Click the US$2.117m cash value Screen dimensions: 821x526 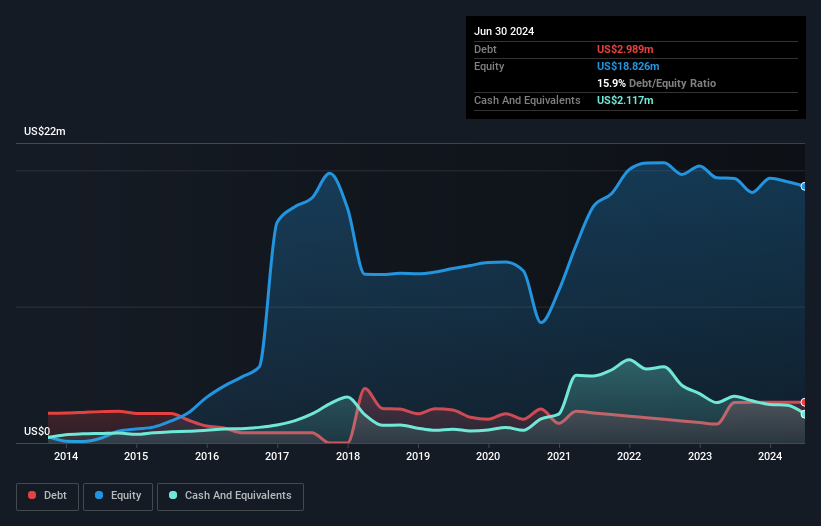pyautogui.click(x=625, y=100)
